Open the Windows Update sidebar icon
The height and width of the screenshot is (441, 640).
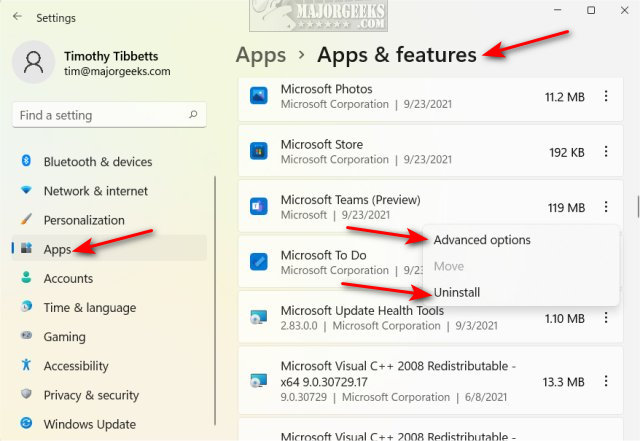(26, 424)
